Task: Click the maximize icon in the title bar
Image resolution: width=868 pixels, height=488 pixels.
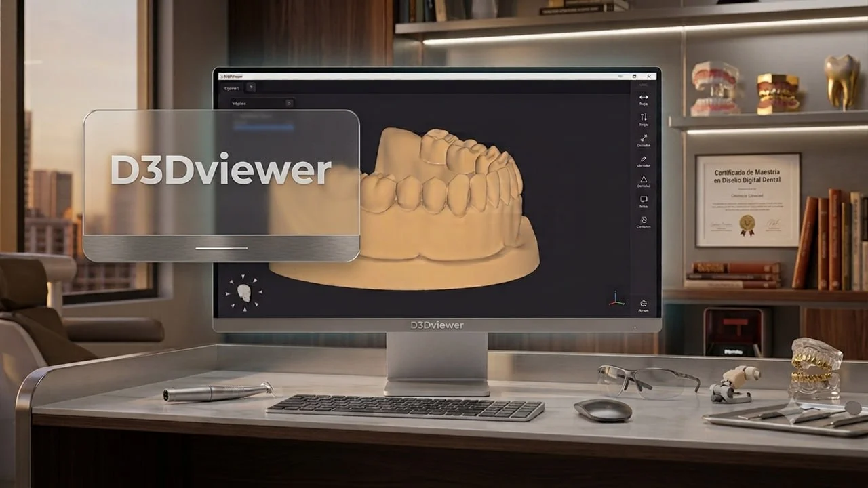Action: tap(634, 76)
